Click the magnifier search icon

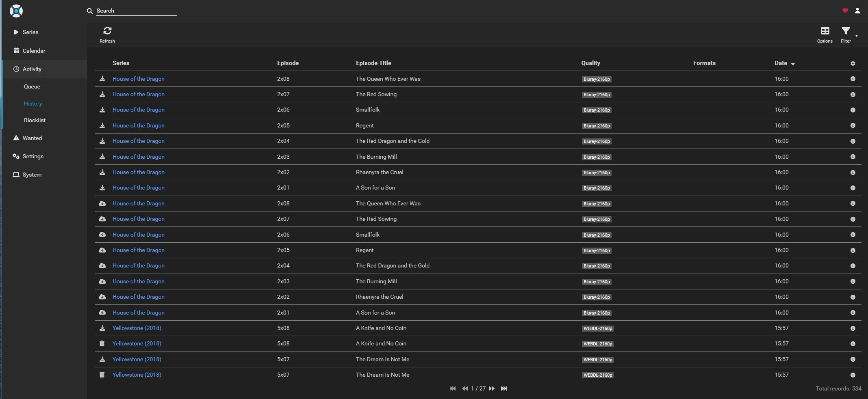tap(90, 11)
